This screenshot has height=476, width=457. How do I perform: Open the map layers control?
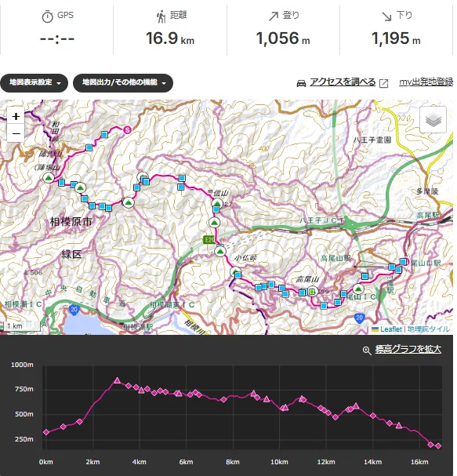[433, 120]
